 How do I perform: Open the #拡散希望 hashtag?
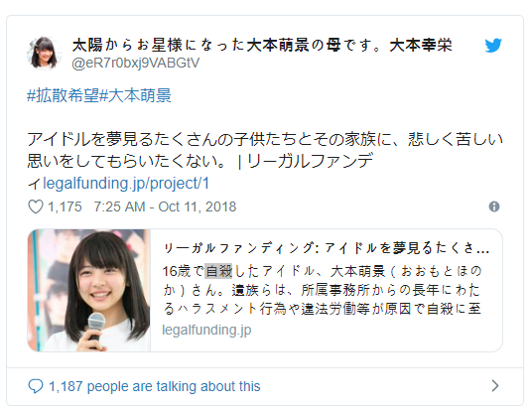tap(64, 95)
